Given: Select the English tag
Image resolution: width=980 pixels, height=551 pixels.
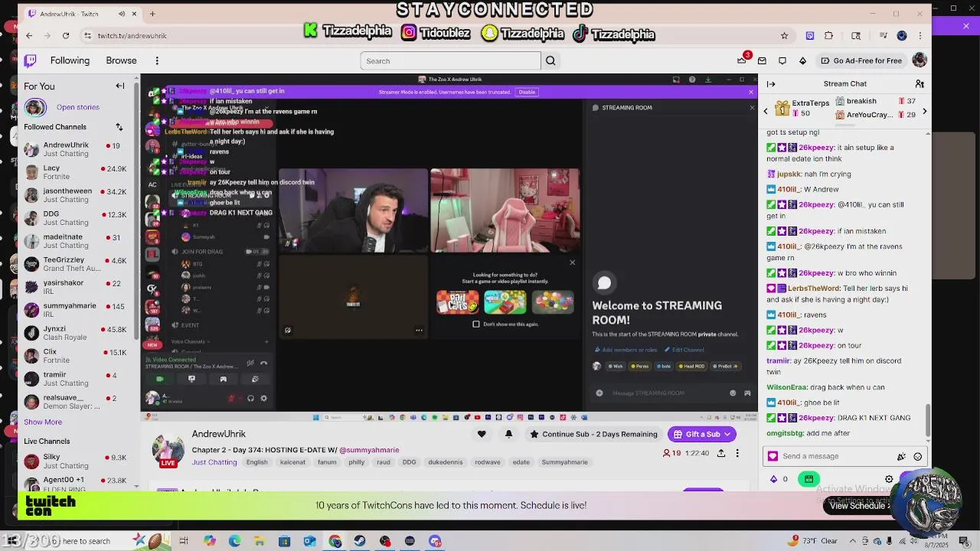Looking at the screenshot, I should (257, 462).
